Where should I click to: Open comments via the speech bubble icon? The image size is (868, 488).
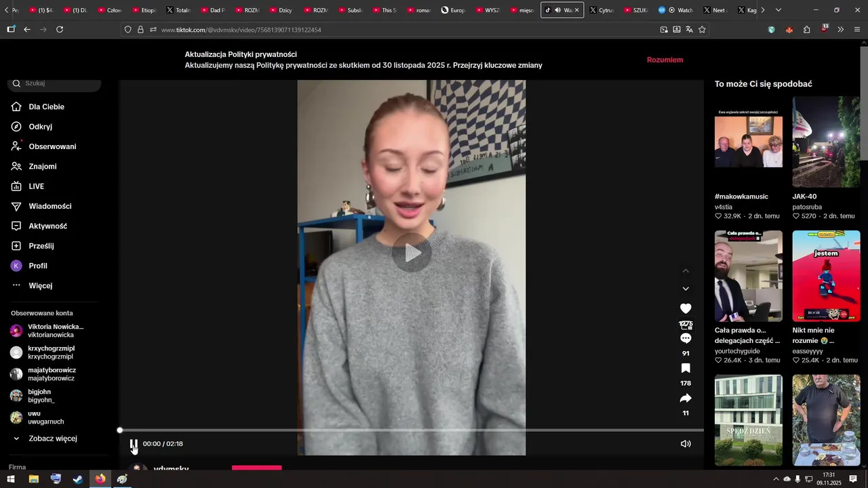click(686, 338)
